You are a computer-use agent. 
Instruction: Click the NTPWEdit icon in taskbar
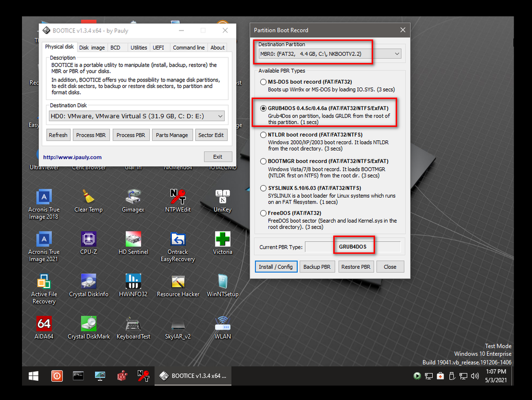(143, 376)
